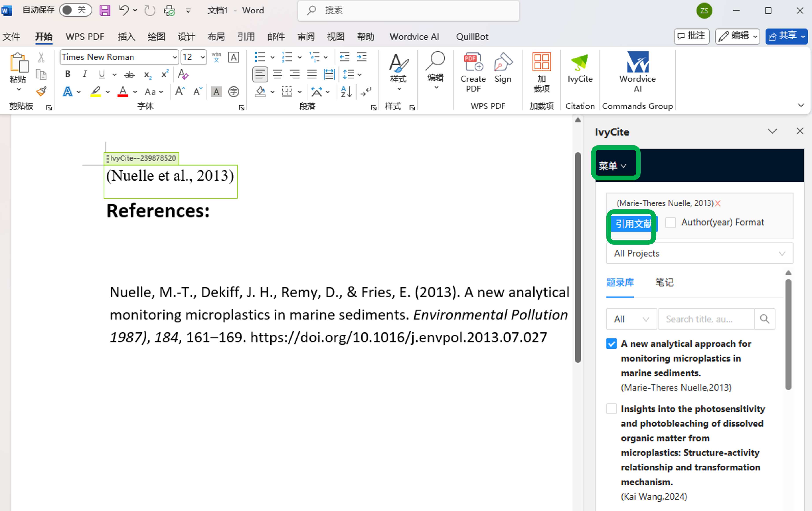Click the (Nuelle et al., 2013) citation
This screenshot has height=511, width=812.
click(170, 176)
